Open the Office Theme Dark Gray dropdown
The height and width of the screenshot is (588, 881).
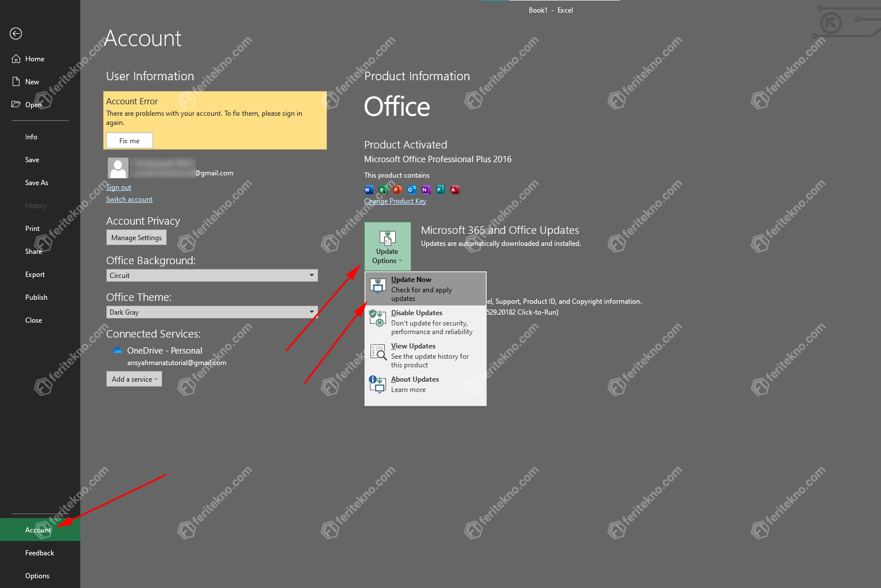click(212, 312)
